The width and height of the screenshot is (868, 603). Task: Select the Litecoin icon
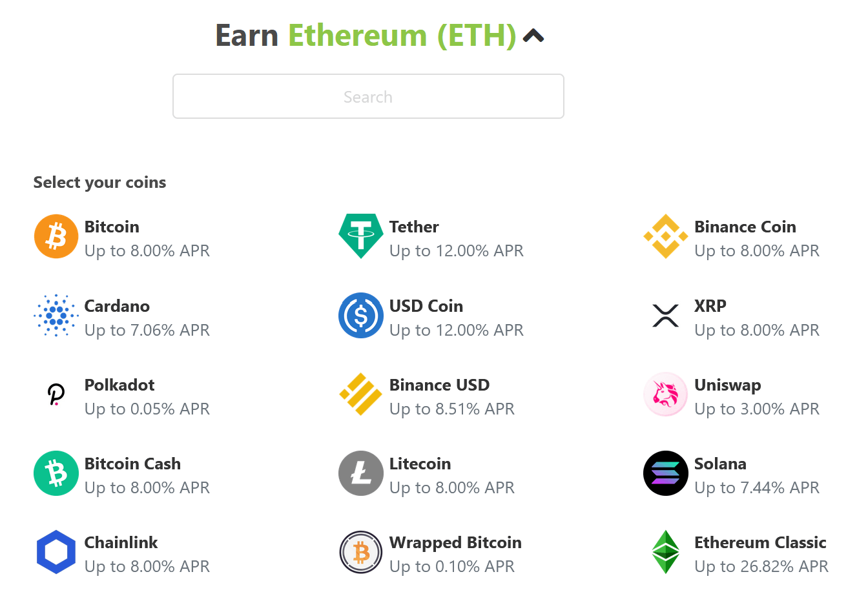[x=361, y=473]
